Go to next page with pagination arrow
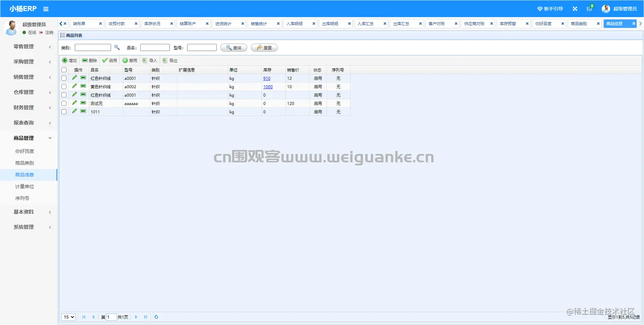This screenshot has height=325, width=644. [x=136, y=317]
